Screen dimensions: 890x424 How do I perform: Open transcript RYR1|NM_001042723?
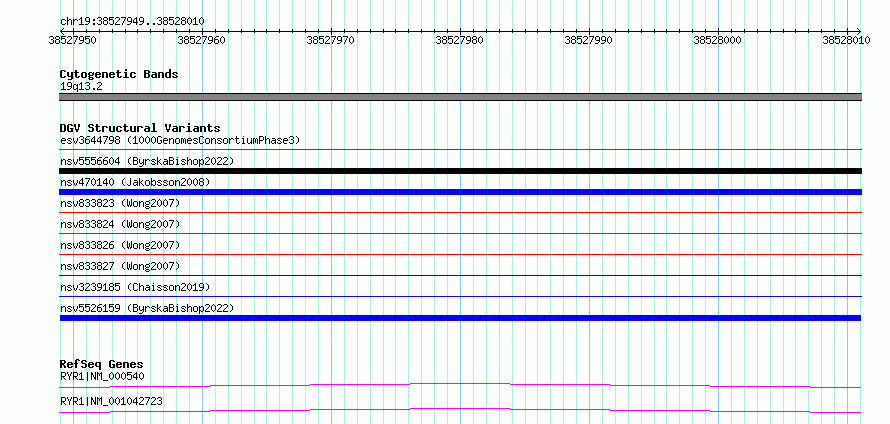point(111,401)
